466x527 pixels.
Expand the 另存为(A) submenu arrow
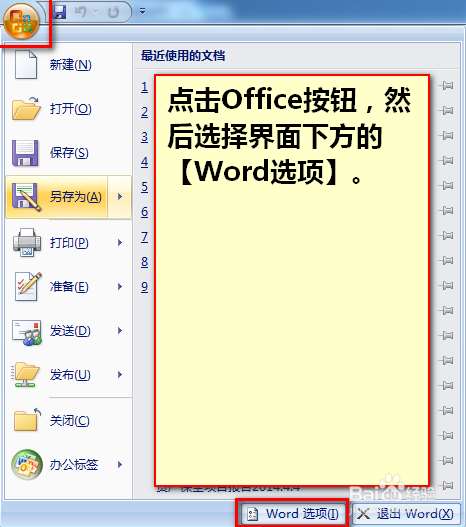coord(120,197)
